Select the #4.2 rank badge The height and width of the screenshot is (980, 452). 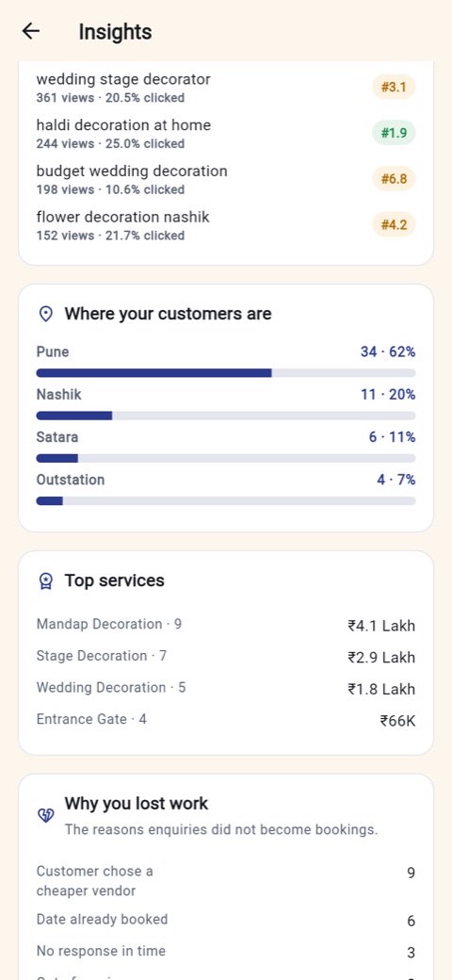pos(394,225)
